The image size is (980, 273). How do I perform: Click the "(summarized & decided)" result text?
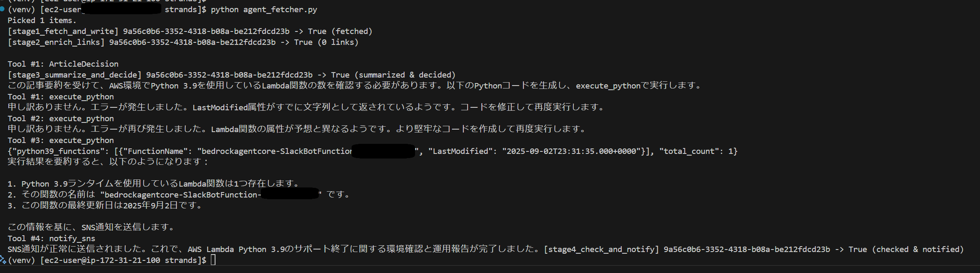(x=405, y=75)
